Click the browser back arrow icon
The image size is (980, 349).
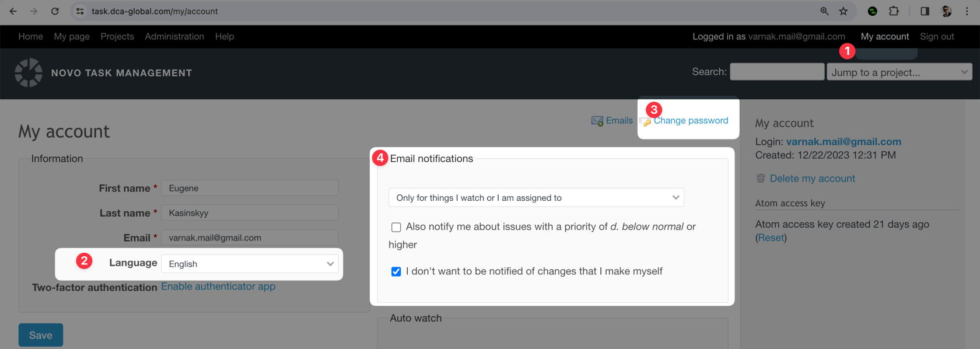pos(13,11)
